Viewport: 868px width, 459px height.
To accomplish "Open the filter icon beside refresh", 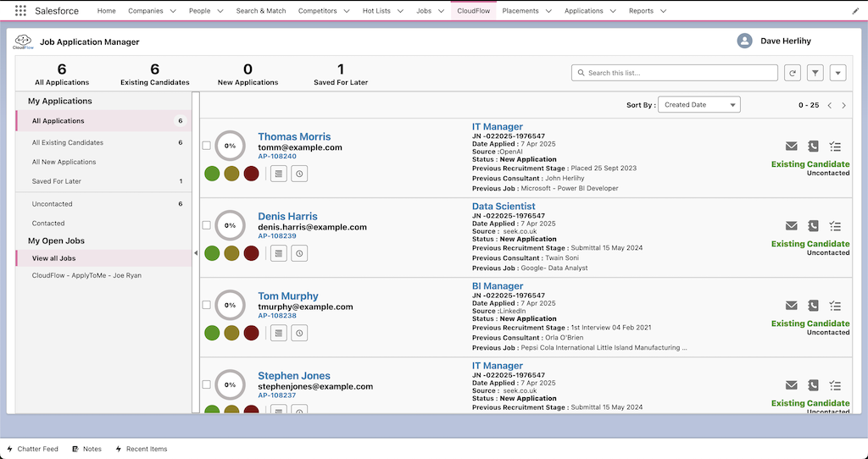I will 815,74.
